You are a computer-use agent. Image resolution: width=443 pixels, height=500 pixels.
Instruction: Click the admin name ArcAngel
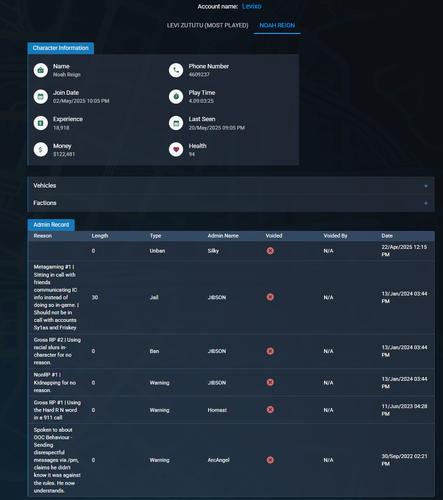click(x=219, y=460)
